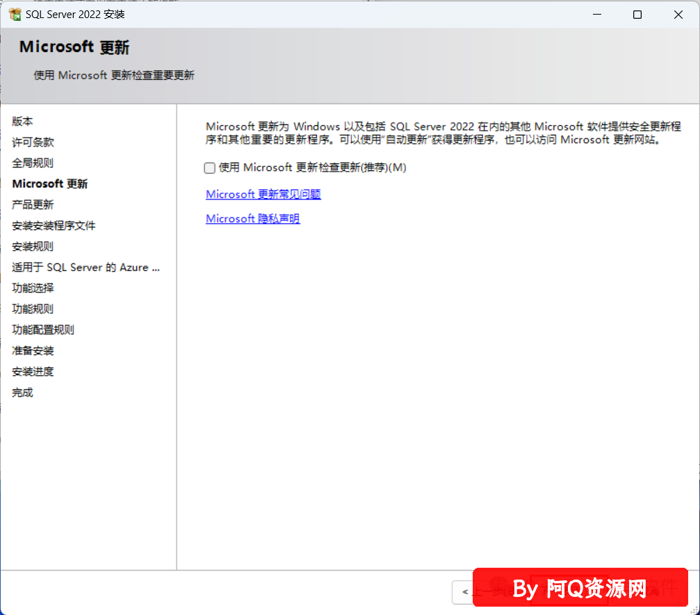Viewport: 700px width, 615px height.
Task: Minimize the SQL Server 2022 安装 window
Action: click(x=597, y=15)
